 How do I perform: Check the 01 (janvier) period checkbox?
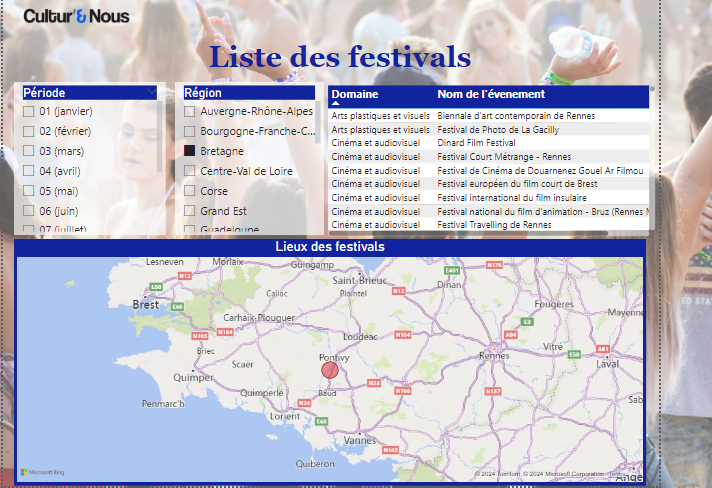coord(29,111)
